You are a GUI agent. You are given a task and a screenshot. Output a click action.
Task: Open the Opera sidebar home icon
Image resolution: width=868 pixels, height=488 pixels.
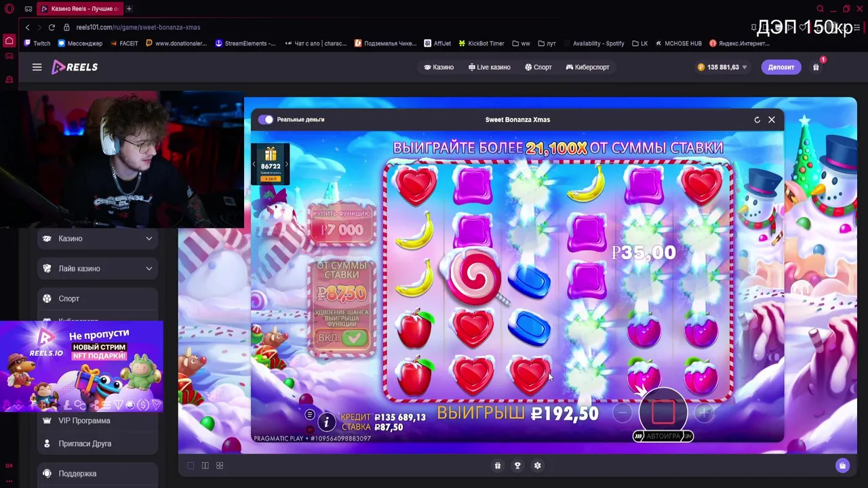(9, 41)
